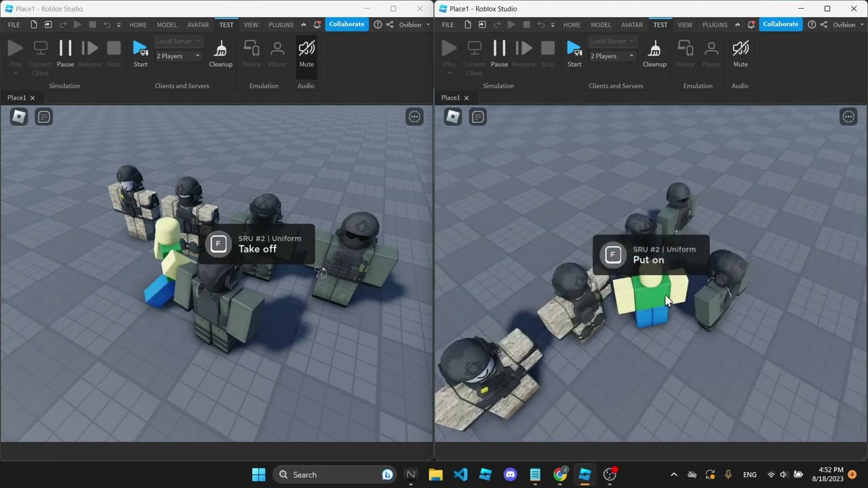Open more options ellipsis in right viewport
868x488 pixels.
point(848,117)
